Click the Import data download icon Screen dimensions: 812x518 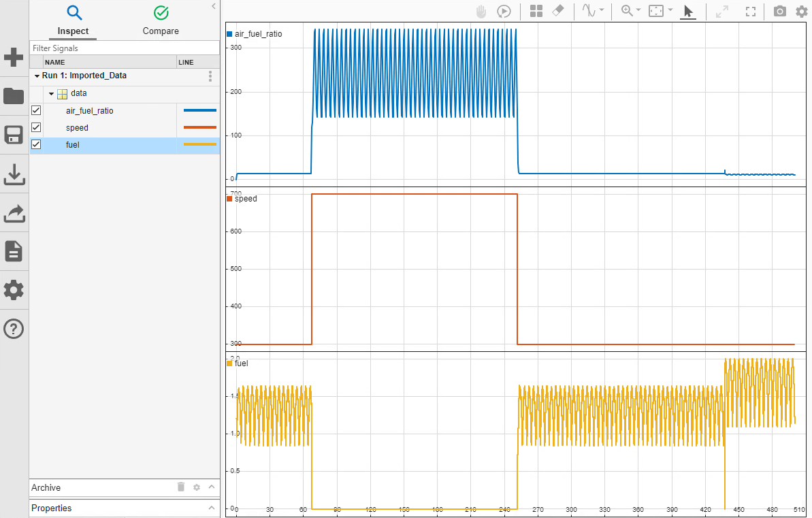pyautogui.click(x=14, y=174)
